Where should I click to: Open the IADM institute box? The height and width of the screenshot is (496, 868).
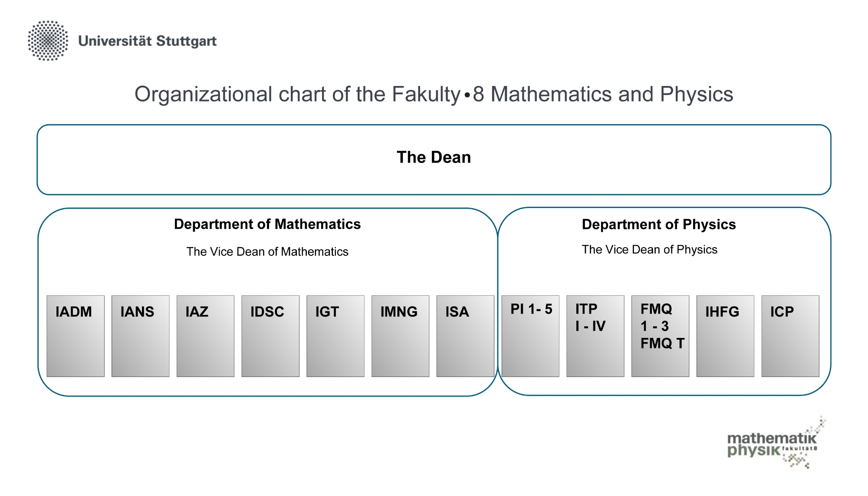pyautogui.click(x=76, y=336)
